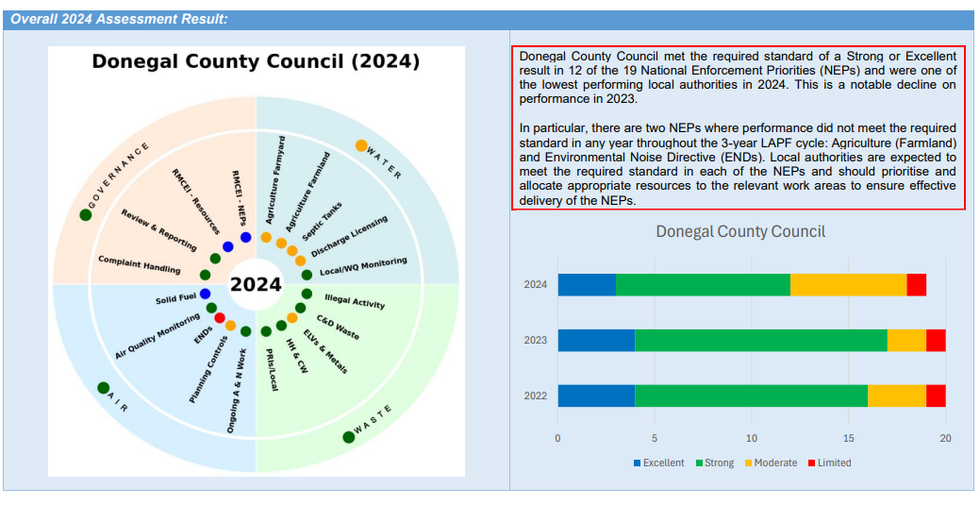The height and width of the screenshot is (505, 980).
Task: Select the green PRIs/Local dot
Action: pos(266,331)
